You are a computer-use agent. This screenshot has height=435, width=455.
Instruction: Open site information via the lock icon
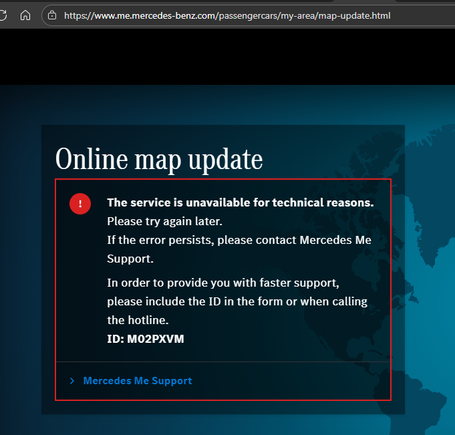pos(52,15)
